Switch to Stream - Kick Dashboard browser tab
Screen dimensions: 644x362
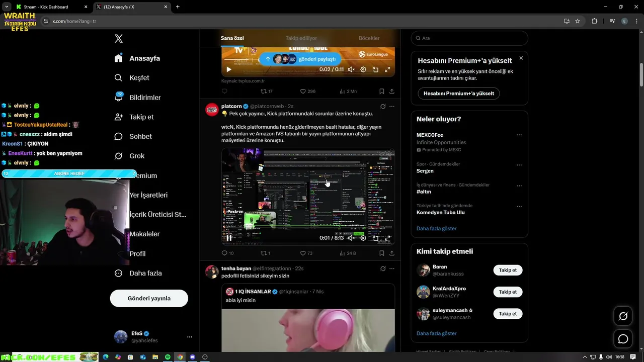(x=52, y=7)
